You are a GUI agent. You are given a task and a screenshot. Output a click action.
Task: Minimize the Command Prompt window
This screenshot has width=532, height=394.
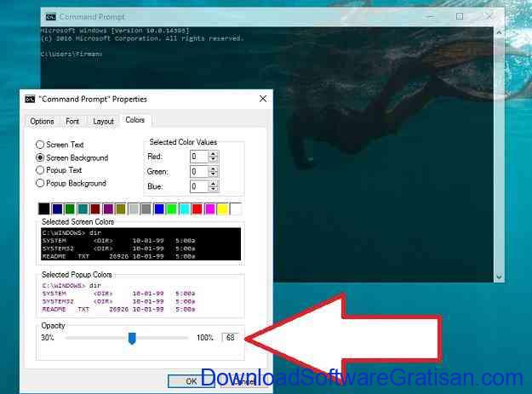[x=431, y=16]
